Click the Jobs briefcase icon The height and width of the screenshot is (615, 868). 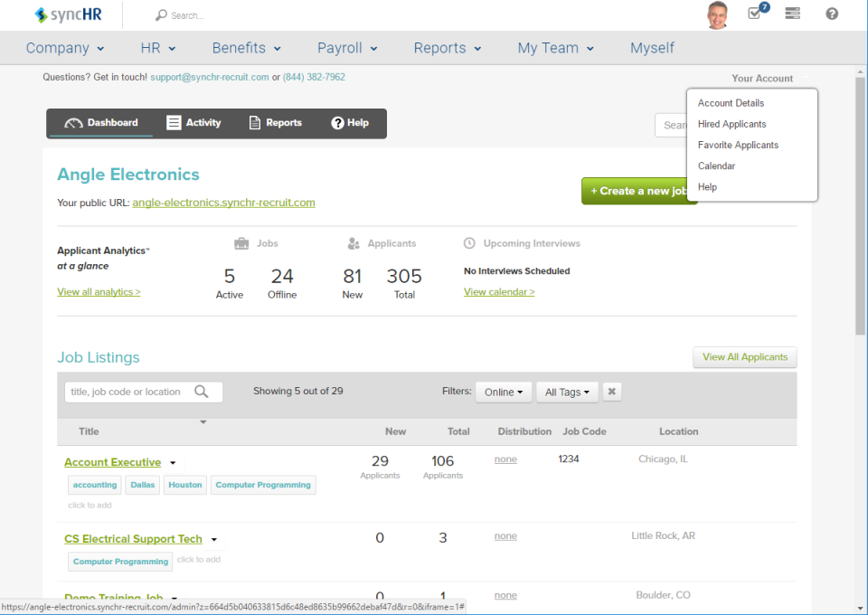tap(241, 243)
